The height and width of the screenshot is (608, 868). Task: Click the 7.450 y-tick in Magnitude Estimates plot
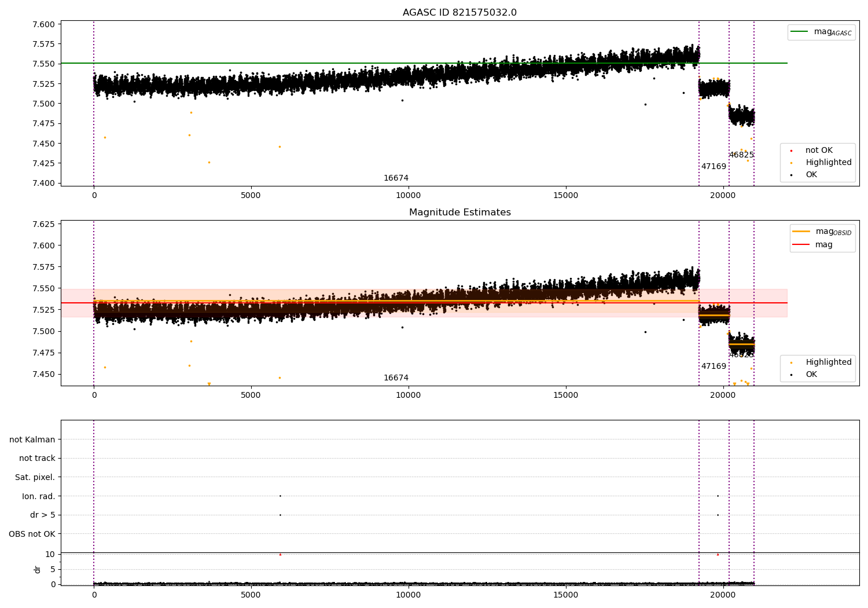coord(44,374)
